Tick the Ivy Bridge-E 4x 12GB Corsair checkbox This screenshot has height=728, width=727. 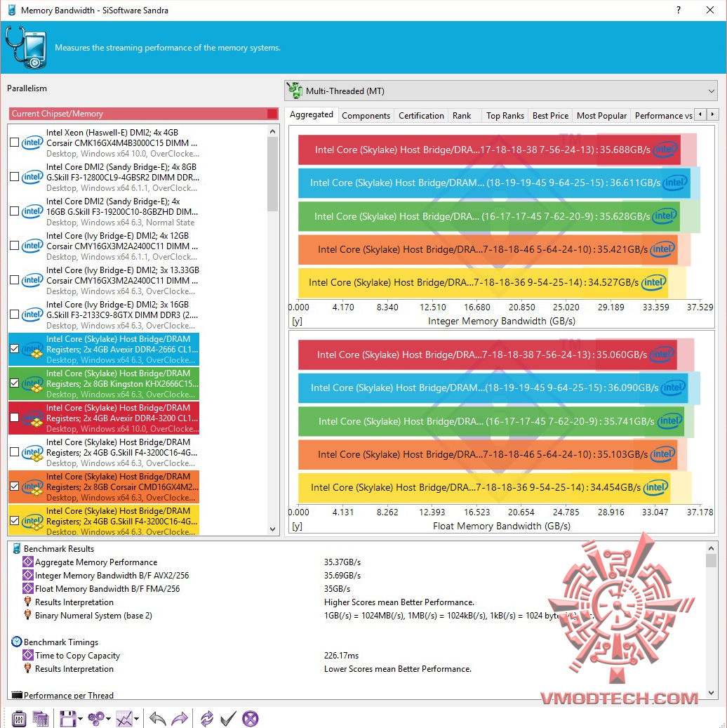15,246
